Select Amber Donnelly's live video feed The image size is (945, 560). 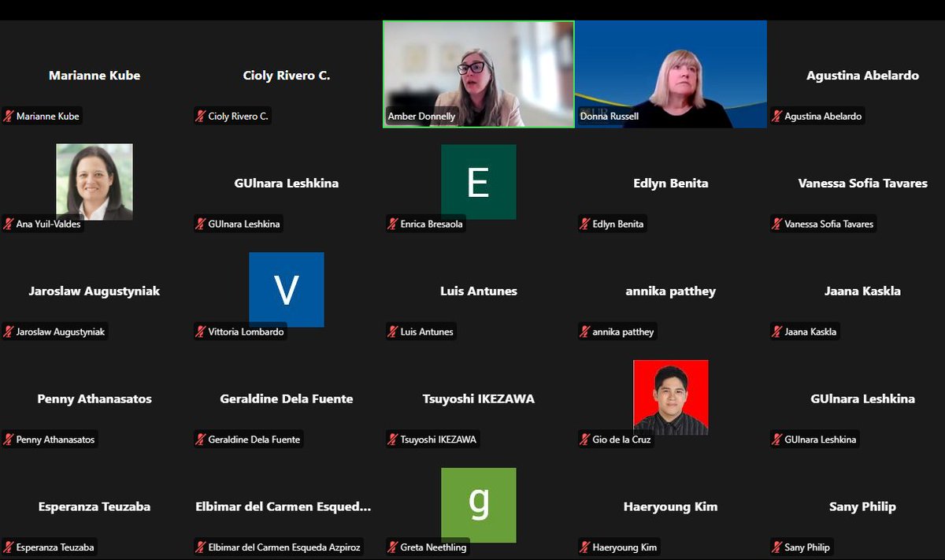pos(479,74)
